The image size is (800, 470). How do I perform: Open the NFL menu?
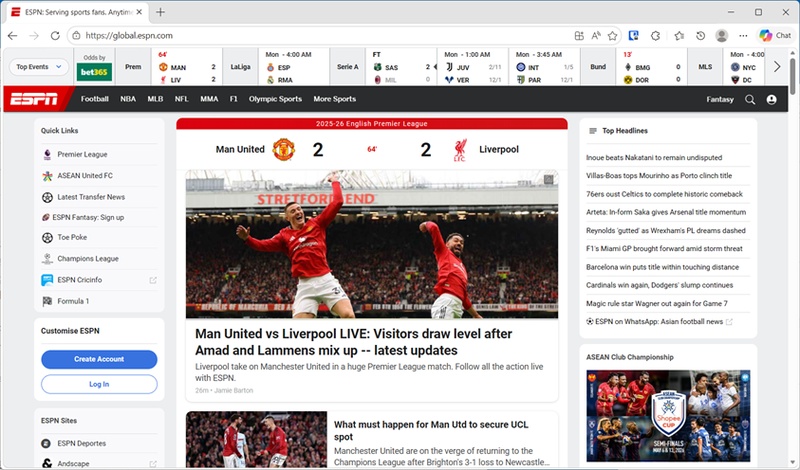[x=182, y=99]
